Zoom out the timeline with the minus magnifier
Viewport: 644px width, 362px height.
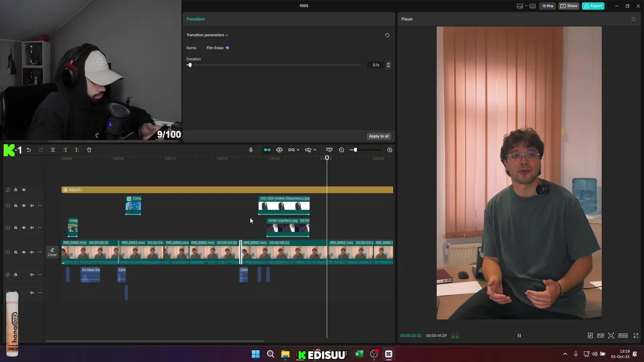point(342,150)
